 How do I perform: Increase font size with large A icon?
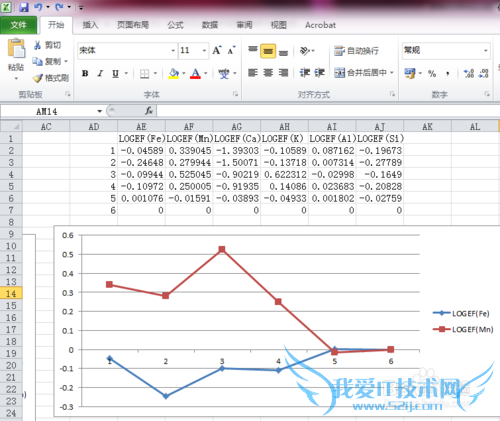tap(217, 50)
